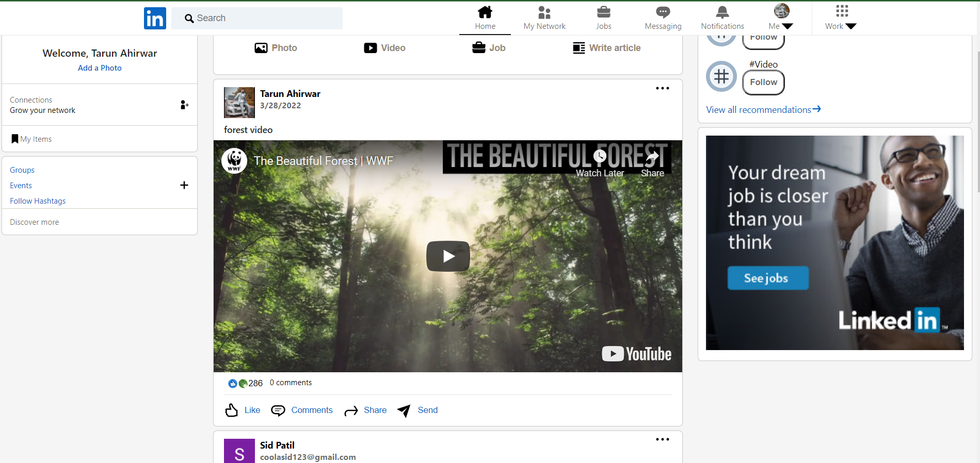Click the Photo post icon
Screen dimensions: 980x463
[261, 48]
